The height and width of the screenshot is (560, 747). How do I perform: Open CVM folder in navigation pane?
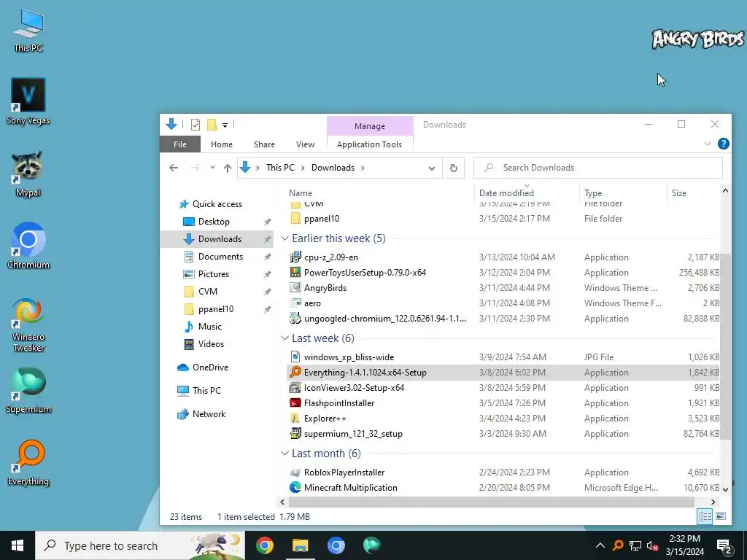point(207,292)
